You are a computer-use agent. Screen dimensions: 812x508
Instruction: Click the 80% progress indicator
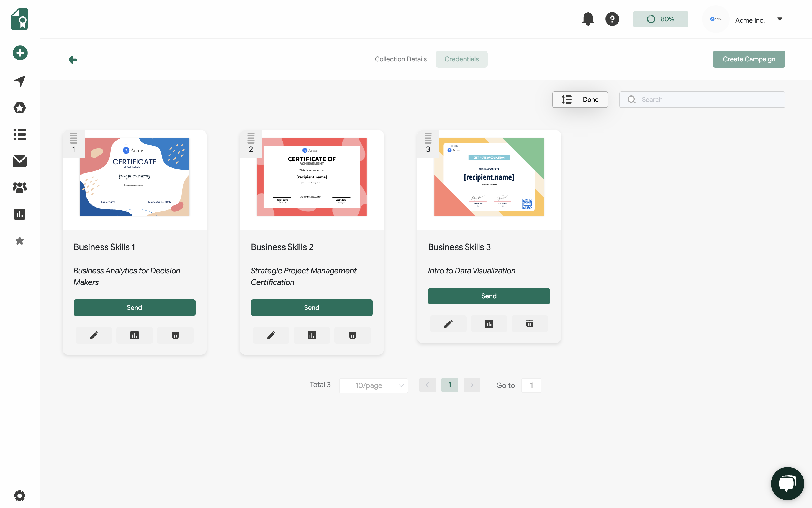pyautogui.click(x=660, y=19)
